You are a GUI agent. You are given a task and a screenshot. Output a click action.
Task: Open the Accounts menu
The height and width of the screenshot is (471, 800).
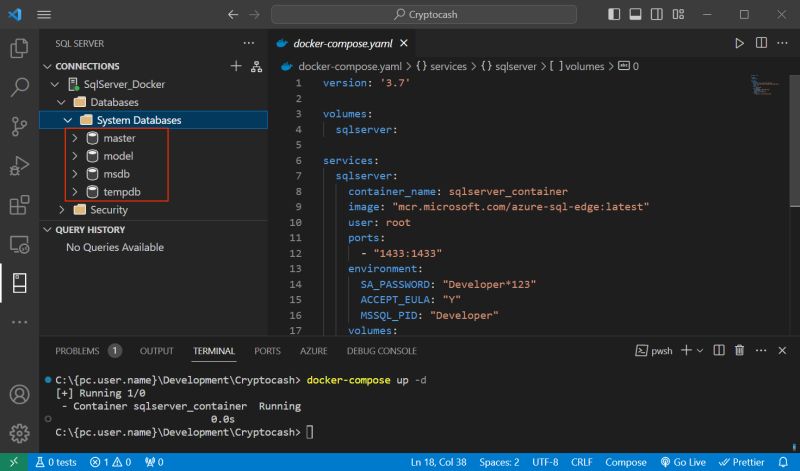click(19, 394)
